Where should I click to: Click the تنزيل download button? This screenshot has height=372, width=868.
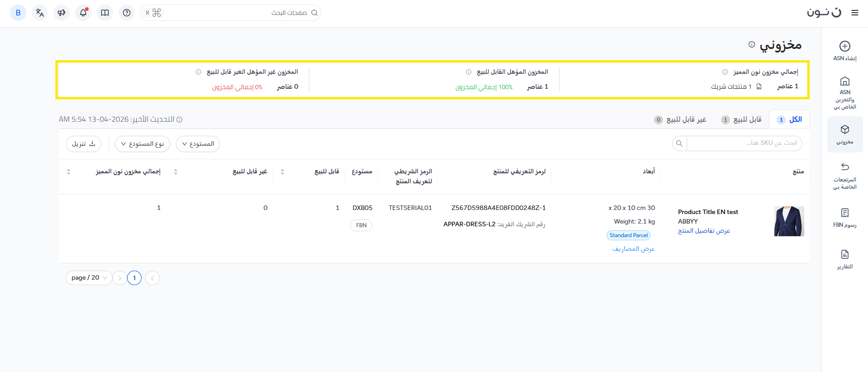click(x=84, y=144)
